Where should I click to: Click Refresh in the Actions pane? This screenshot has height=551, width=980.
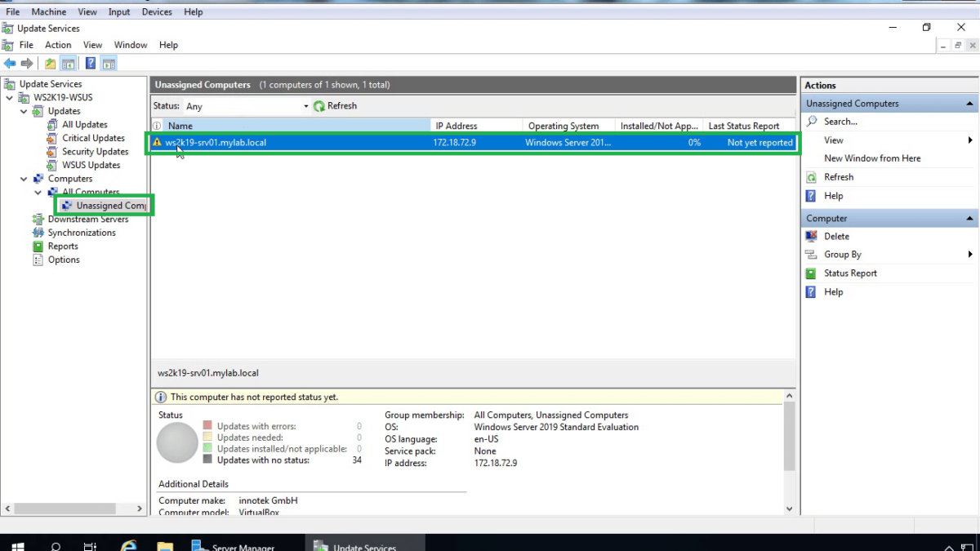839,177
